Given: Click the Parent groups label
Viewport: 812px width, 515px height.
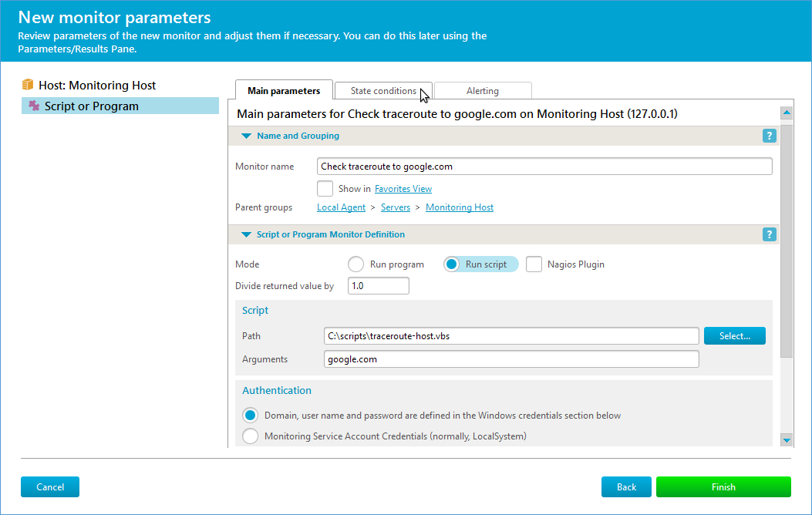Looking at the screenshot, I should click(264, 207).
